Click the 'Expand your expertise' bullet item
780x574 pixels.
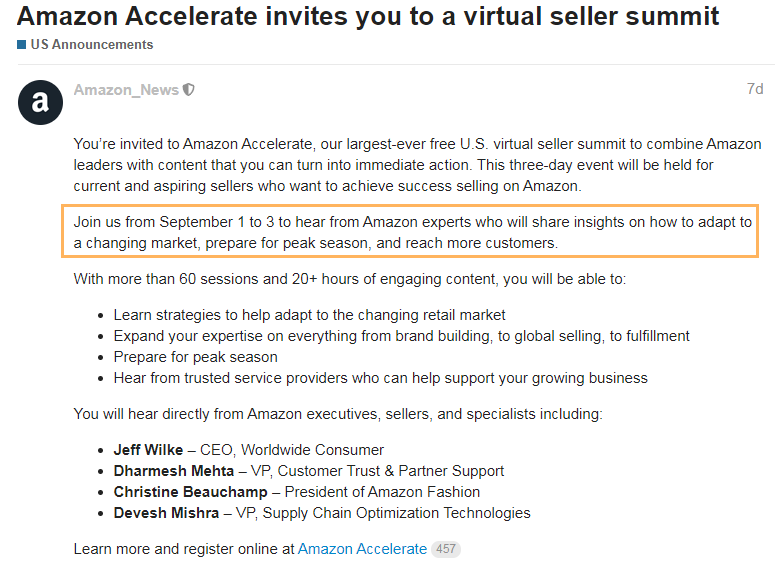tap(401, 336)
